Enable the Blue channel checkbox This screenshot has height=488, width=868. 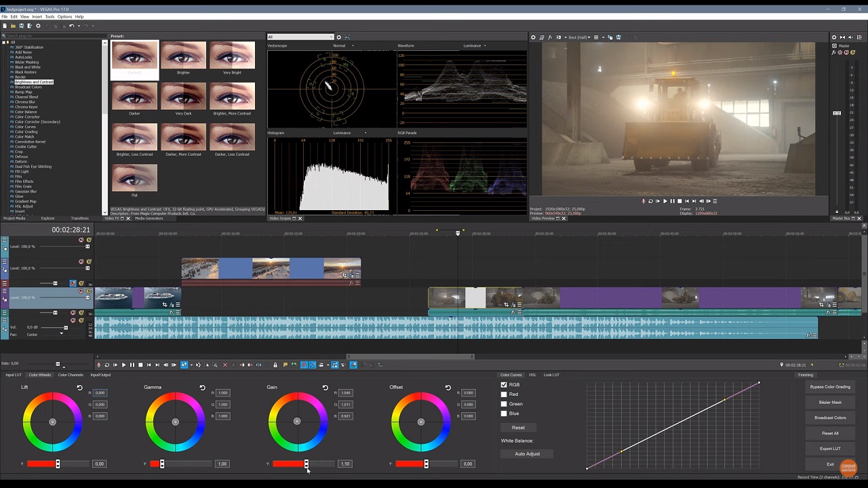click(504, 413)
